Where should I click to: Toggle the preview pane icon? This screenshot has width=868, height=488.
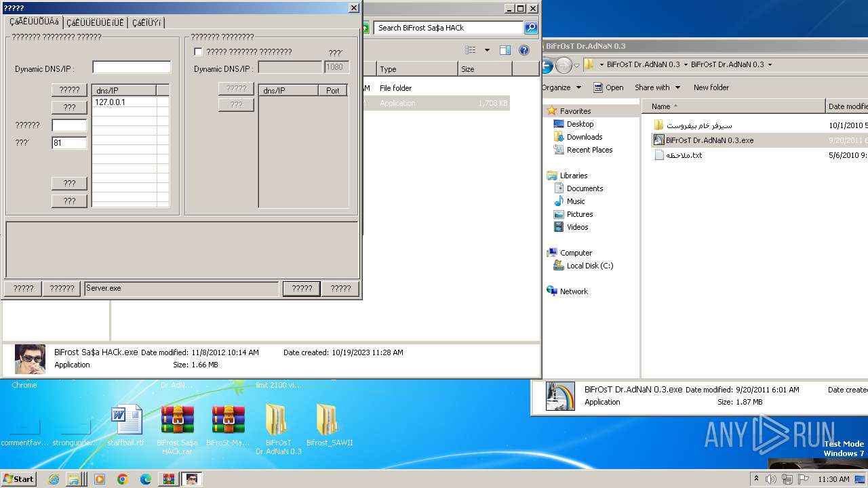click(505, 50)
